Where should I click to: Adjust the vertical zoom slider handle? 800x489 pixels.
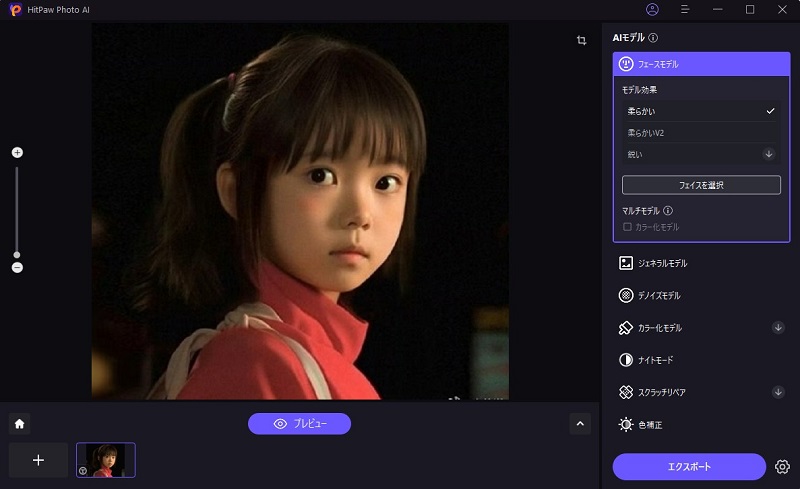pyautogui.click(x=17, y=255)
